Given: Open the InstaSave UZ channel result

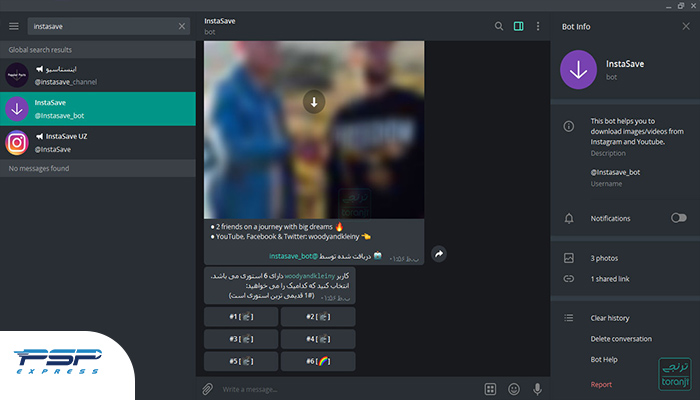Looking at the screenshot, I should click(98, 142).
